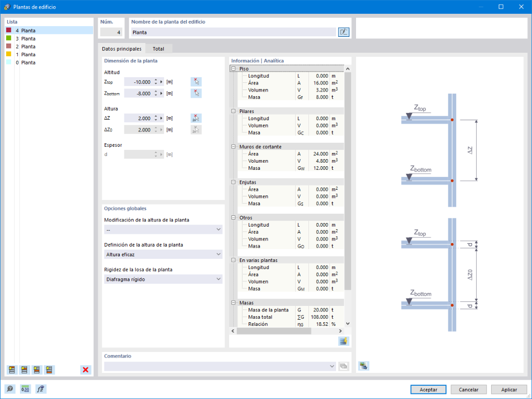Click the story name input field
Screen dimensions: 532x399
tap(233, 32)
